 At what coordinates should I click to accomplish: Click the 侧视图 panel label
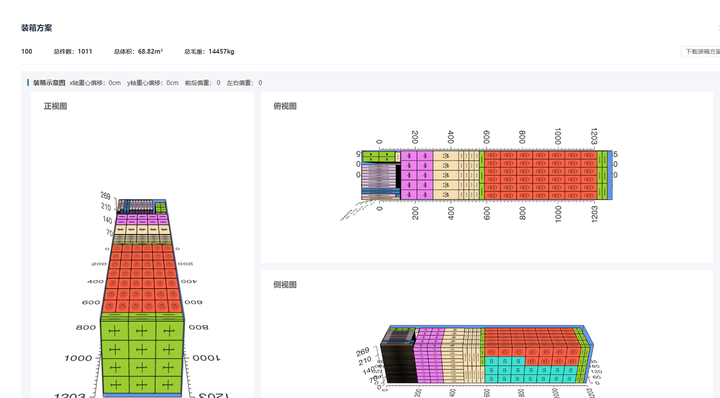[285, 285]
